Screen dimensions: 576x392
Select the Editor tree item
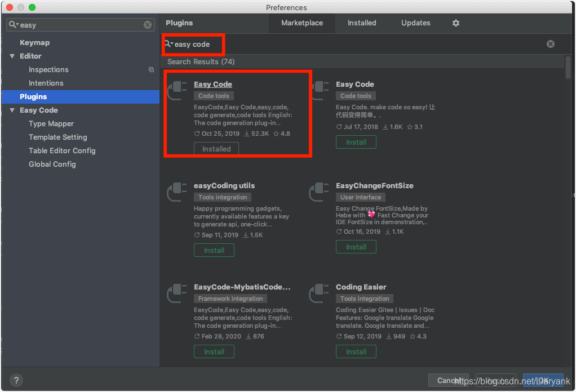(30, 56)
